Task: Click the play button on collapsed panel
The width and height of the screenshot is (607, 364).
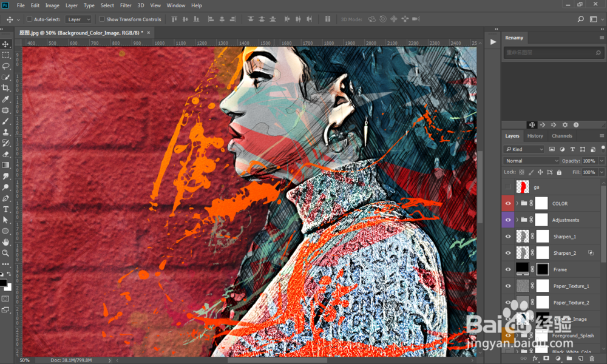Action: point(493,42)
